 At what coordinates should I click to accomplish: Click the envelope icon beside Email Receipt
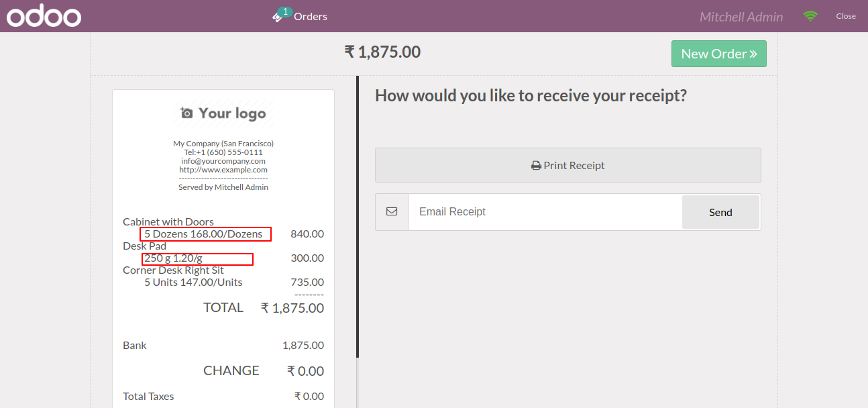point(392,211)
